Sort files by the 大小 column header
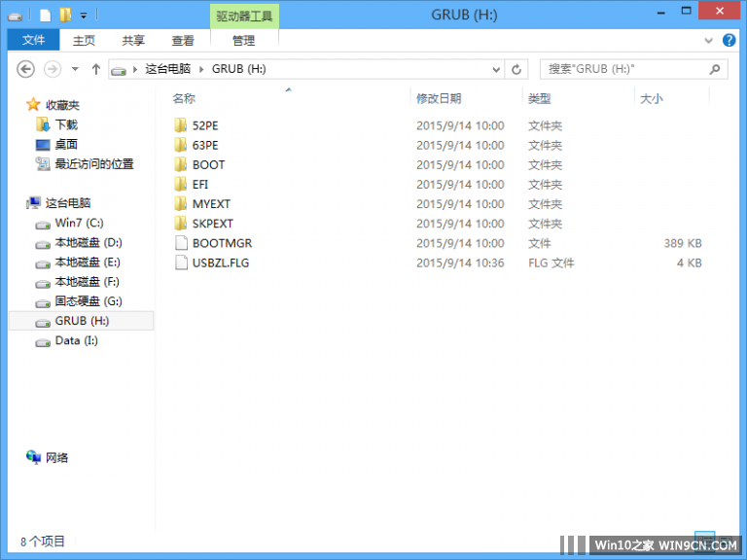 (x=651, y=98)
